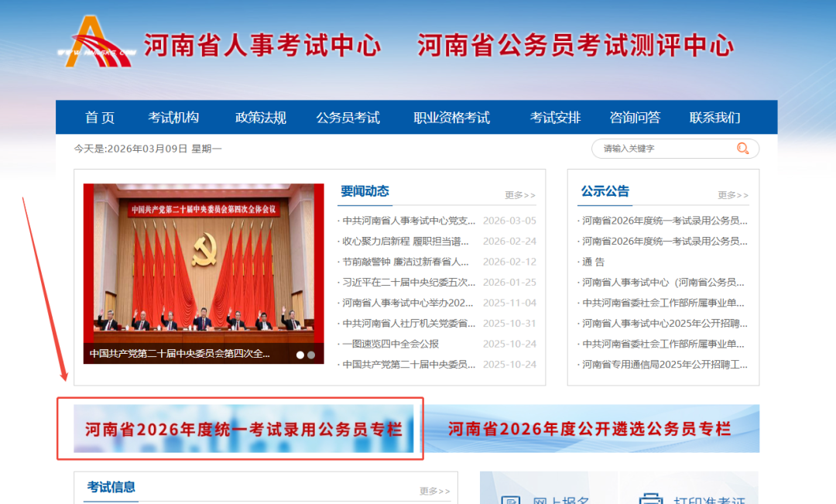This screenshot has height=504, width=836.
Task: Click 联系我们 in the navigation bar
Action: pyautogui.click(x=714, y=118)
